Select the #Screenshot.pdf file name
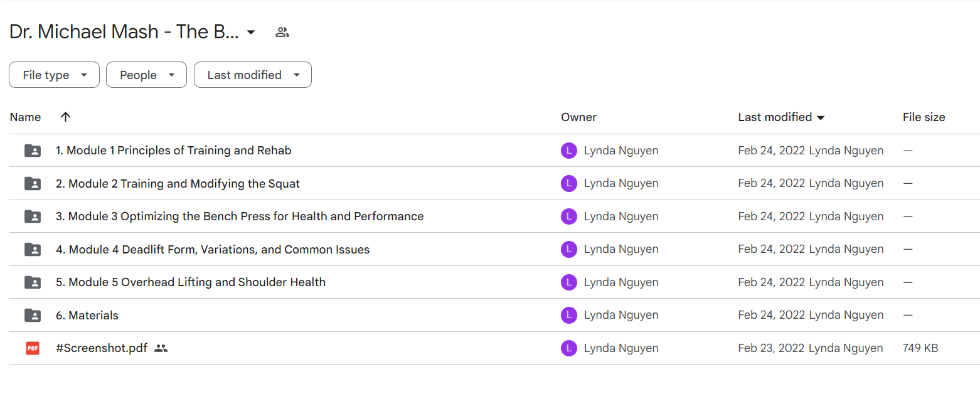Viewport: 980px width, 416px height. (x=102, y=348)
